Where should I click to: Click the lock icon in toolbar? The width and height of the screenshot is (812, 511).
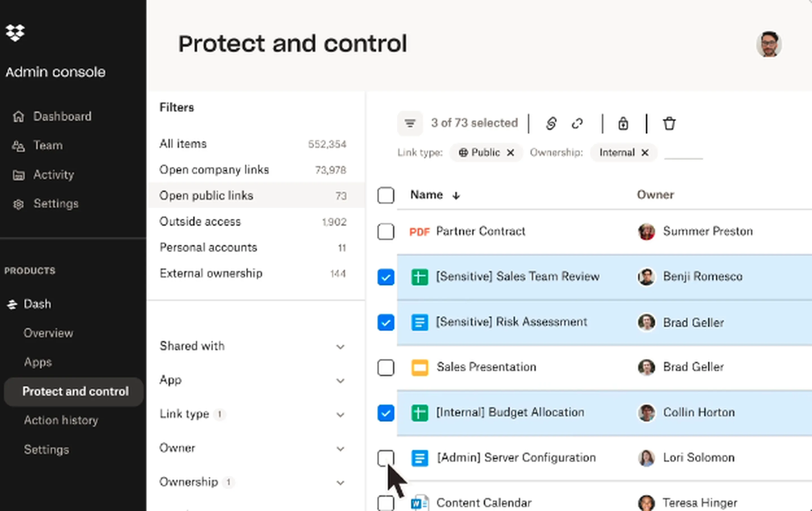623,123
